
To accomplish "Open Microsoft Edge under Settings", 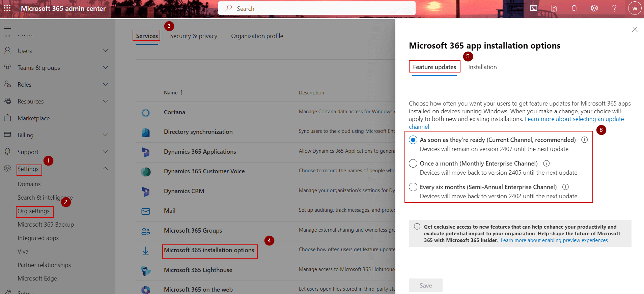I will tap(37, 278).
